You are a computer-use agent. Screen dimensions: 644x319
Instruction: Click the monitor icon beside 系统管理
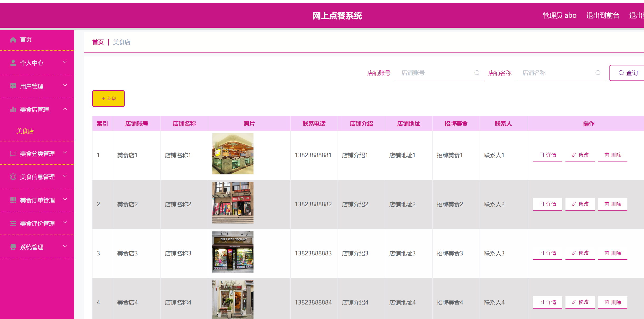tap(13, 246)
